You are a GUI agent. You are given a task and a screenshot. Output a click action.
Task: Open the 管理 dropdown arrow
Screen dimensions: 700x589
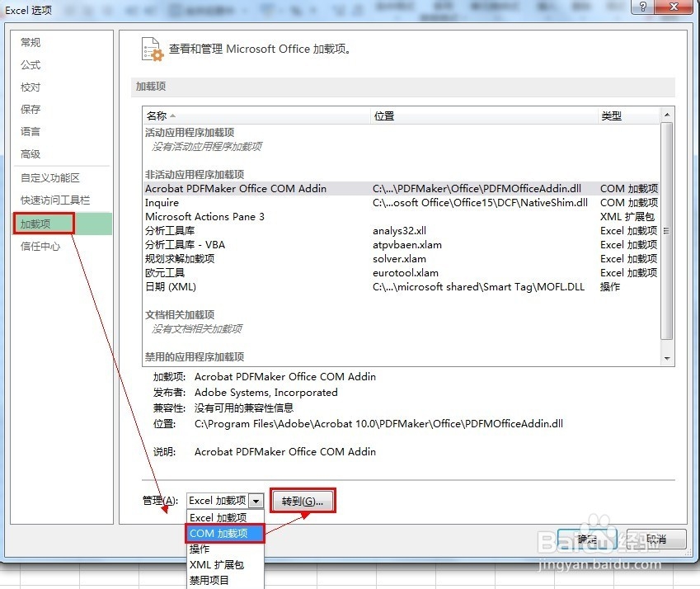click(256, 501)
